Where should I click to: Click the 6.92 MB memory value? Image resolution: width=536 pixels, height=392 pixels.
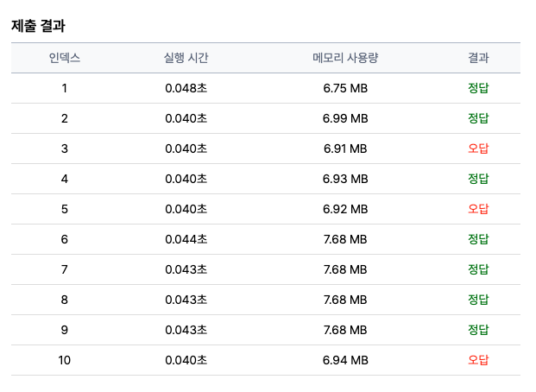tap(345, 209)
